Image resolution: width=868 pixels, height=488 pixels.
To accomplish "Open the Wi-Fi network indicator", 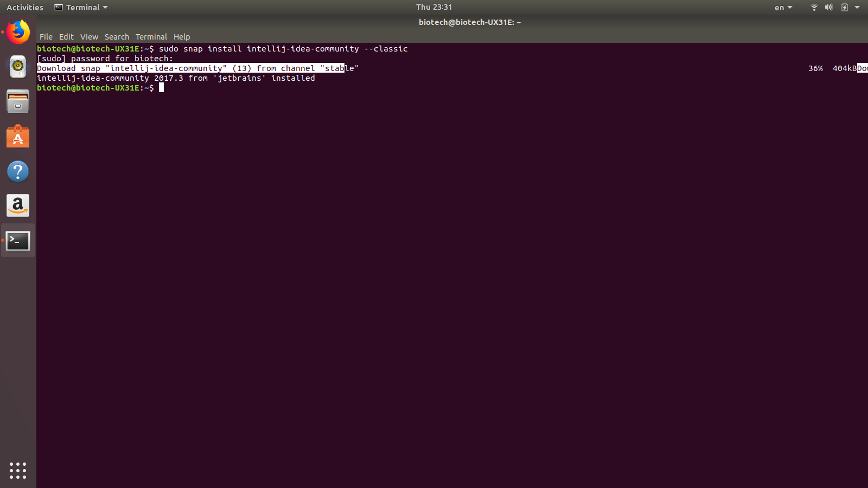I will [814, 7].
